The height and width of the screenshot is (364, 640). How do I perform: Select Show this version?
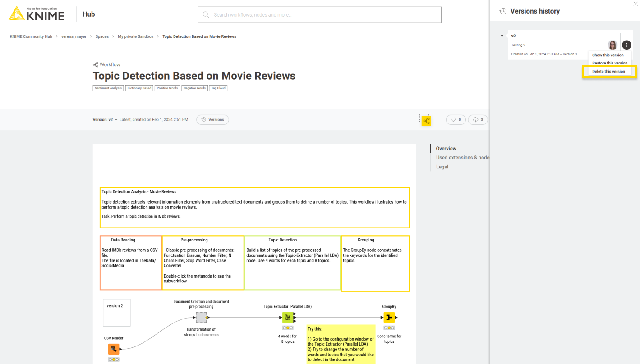(x=608, y=55)
